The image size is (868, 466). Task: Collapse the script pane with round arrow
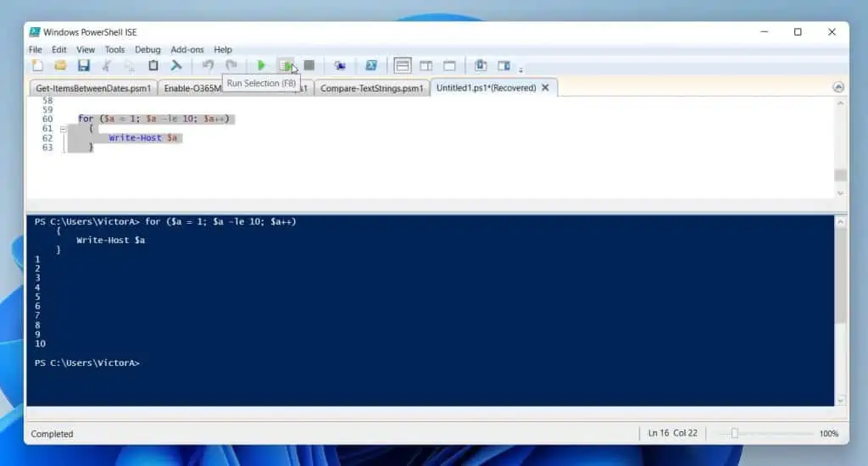[838, 87]
